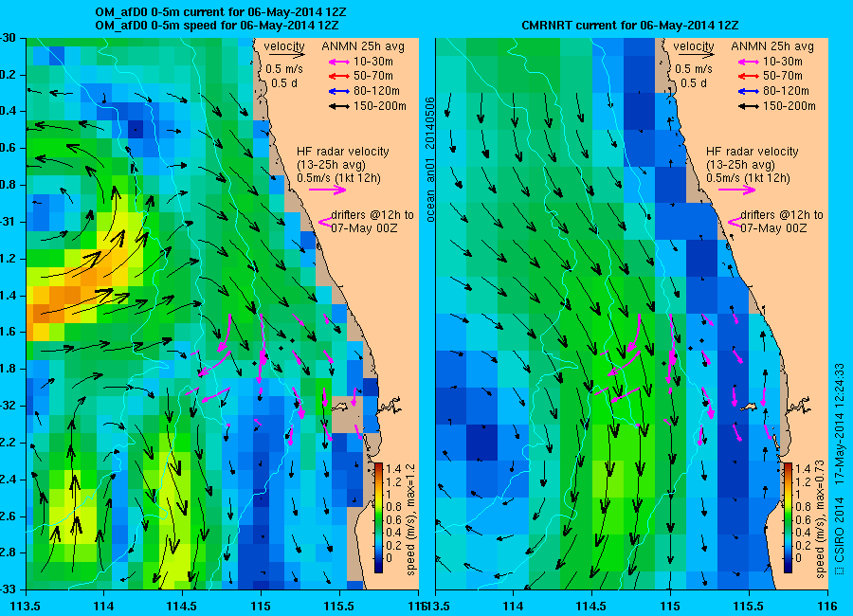Click the black 150-200m arrow in right legend
Screen dimensions: 853x616
(749, 107)
